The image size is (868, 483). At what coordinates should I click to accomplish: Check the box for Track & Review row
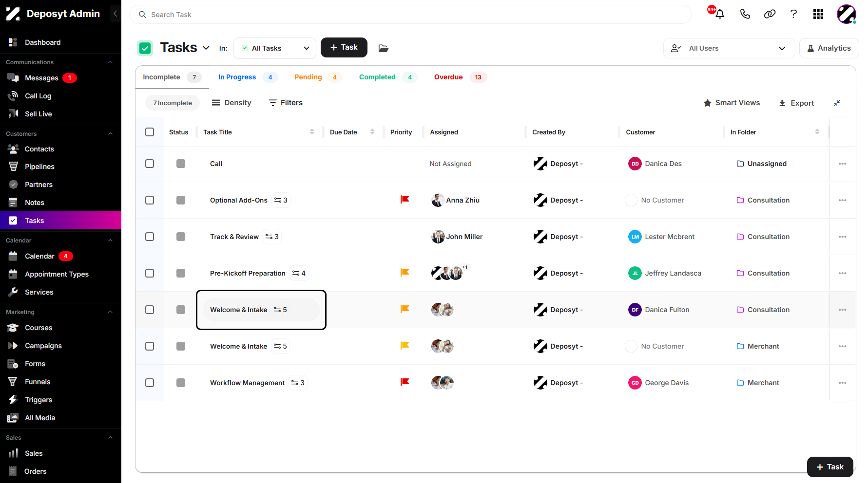point(150,237)
